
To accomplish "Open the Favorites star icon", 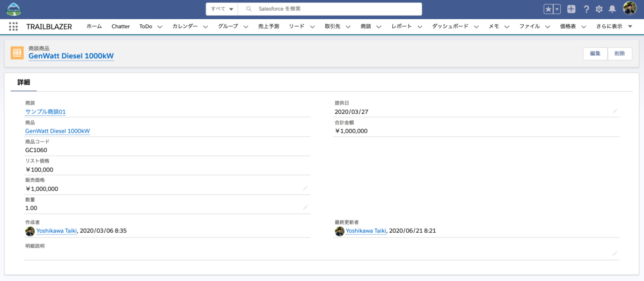I will coord(548,9).
